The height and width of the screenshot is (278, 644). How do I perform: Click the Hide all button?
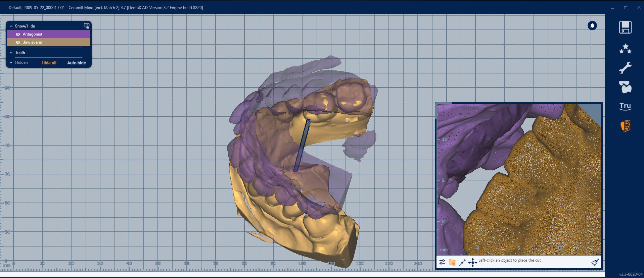[x=49, y=63]
